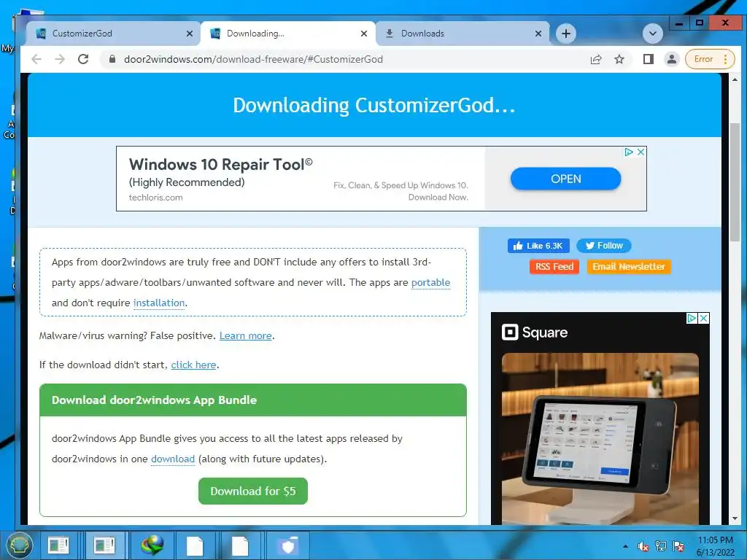The image size is (747, 560).
Task: Click the Square tablet ad image
Action: [x=600, y=438]
